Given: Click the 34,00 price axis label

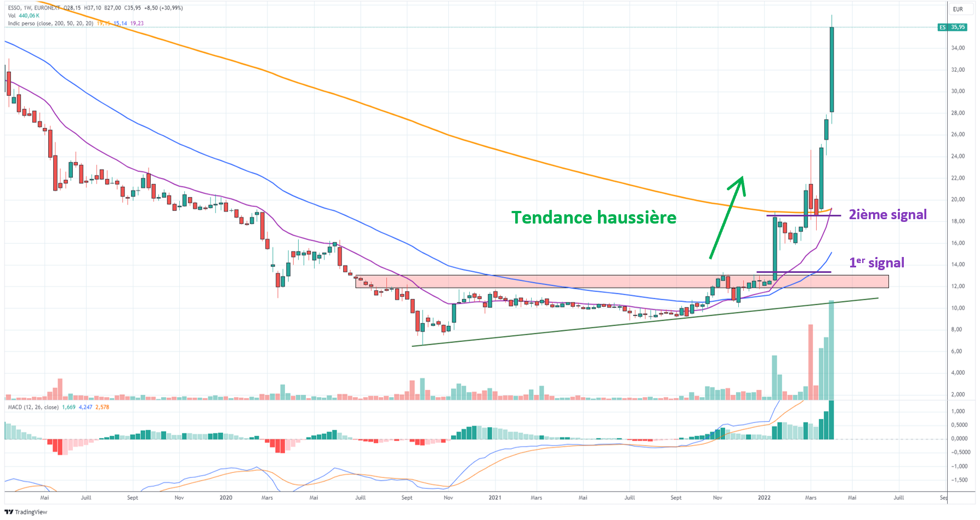Looking at the screenshot, I should 958,48.
